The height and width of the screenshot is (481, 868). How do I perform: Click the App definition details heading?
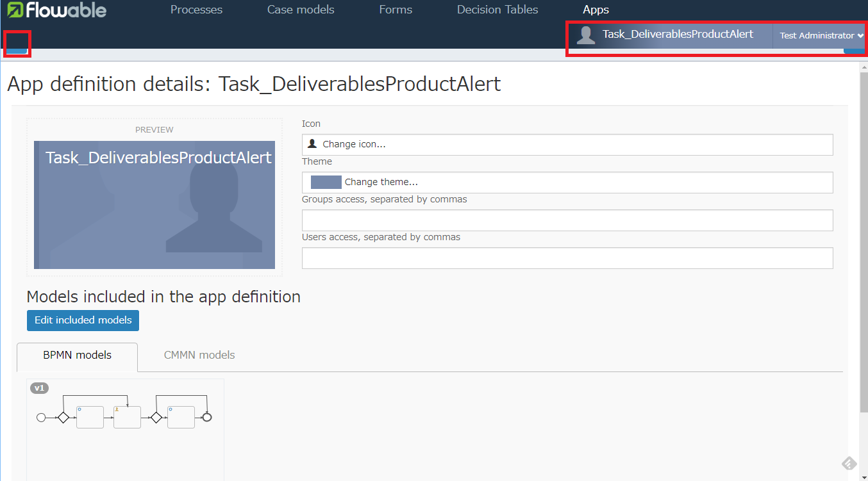point(254,84)
